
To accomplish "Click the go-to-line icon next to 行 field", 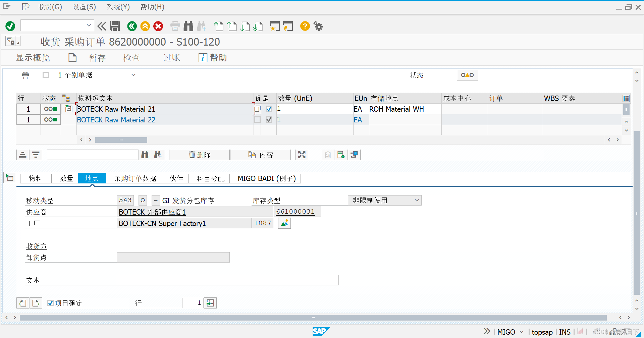I will (210, 303).
